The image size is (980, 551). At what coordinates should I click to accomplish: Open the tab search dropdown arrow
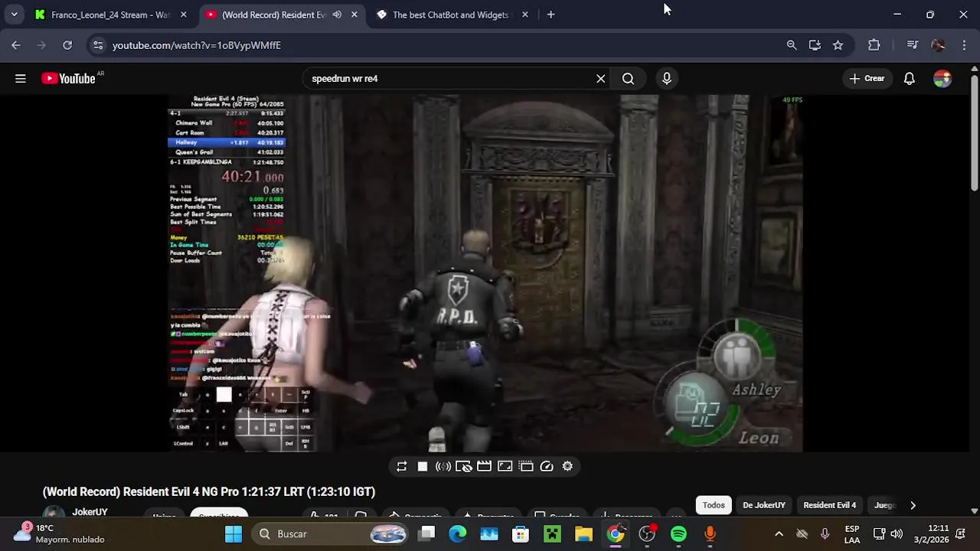pyautogui.click(x=14, y=15)
